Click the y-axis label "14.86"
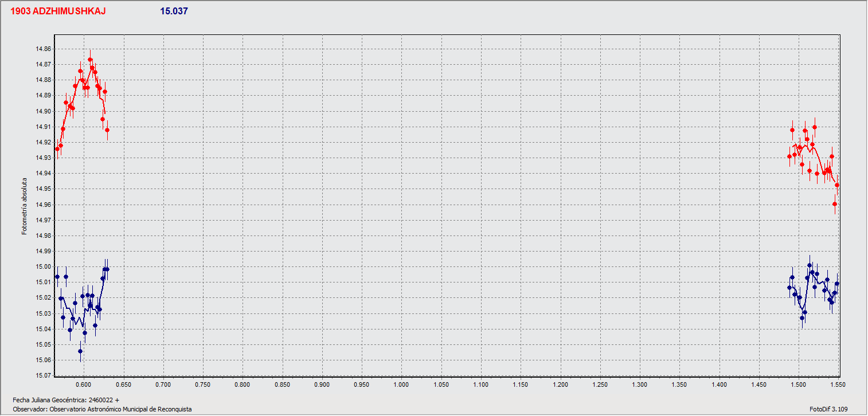The width and height of the screenshot is (868, 416). point(43,49)
